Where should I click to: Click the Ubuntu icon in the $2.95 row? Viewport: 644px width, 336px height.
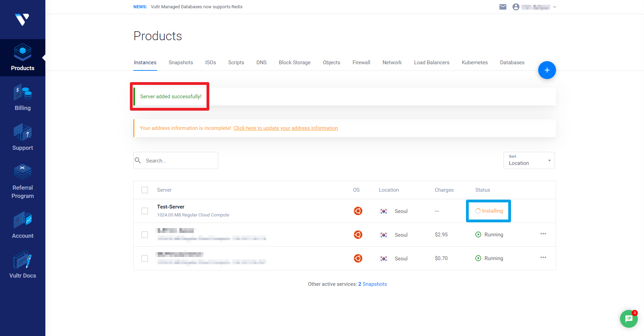point(358,235)
